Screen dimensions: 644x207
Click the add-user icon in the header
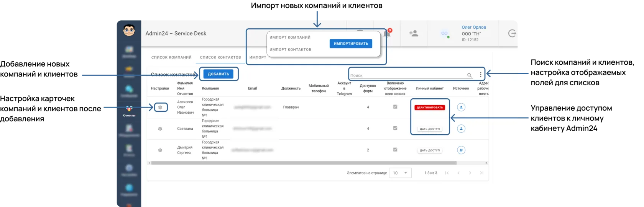tap(414, 33)
